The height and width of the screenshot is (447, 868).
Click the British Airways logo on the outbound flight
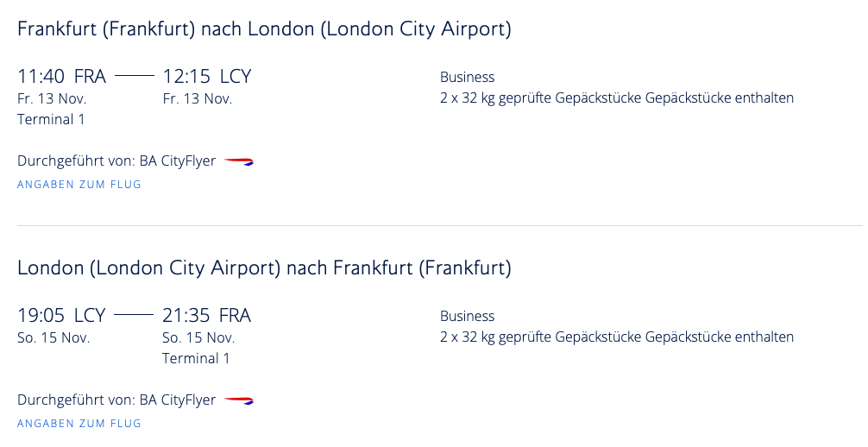coord(239,161)
